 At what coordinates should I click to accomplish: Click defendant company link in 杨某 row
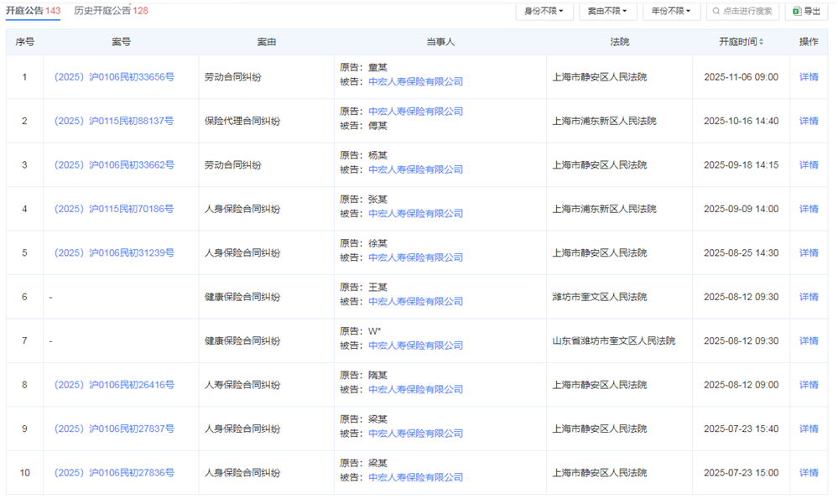[x=415, y=169]
